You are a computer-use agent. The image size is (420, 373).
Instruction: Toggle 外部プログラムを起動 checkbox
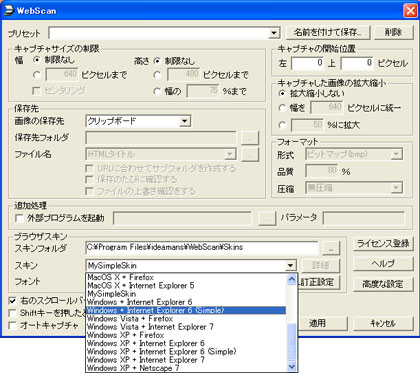(19, 218)
